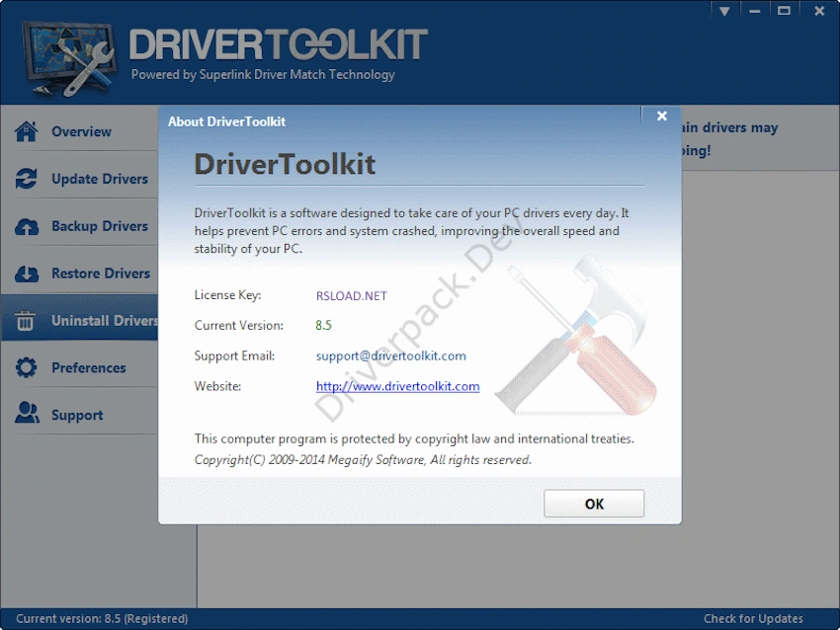
Task: Close the DriverToolkit main window
Action: [819, 11]
